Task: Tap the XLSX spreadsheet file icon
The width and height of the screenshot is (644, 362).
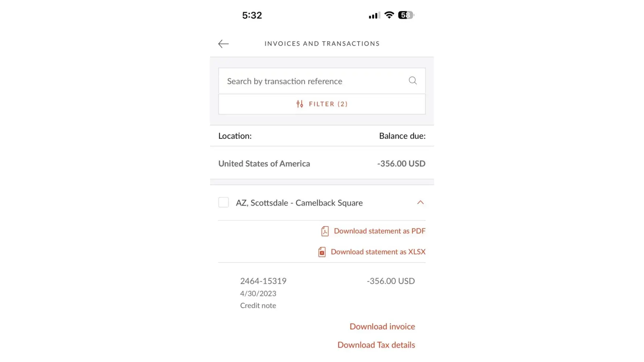Action: click(x=322, y=252)
